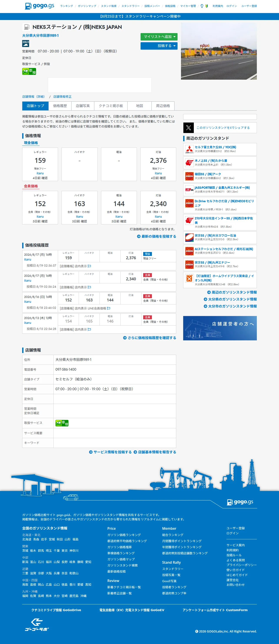Click the サービス情報を投稿する link
Viewport: 279px width, 644px height.
(x=110, y=452)
